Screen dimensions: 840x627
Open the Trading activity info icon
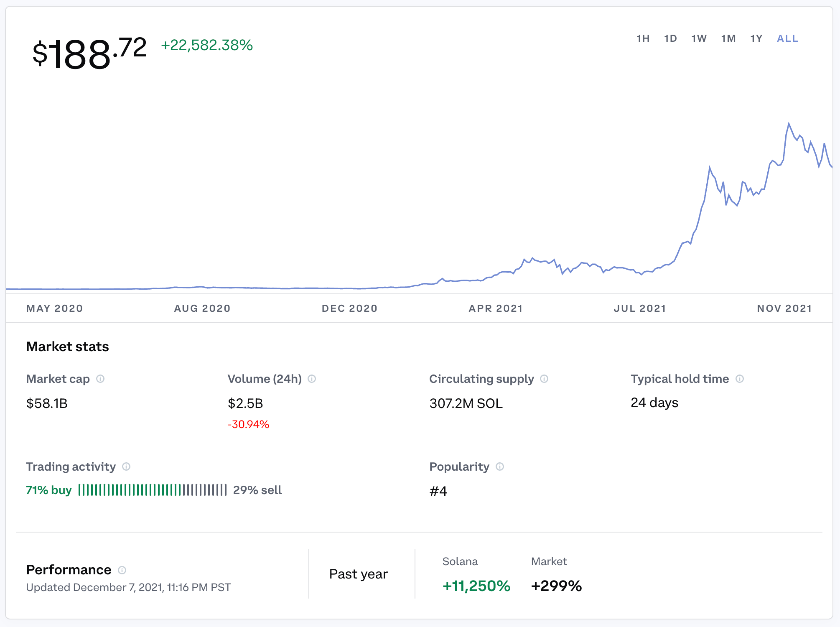126,466
